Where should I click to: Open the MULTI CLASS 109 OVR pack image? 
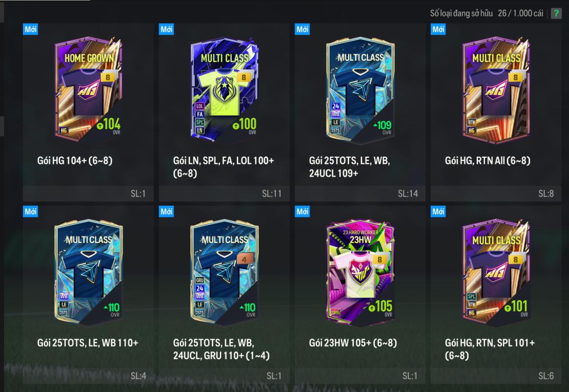tap(360, 89)
